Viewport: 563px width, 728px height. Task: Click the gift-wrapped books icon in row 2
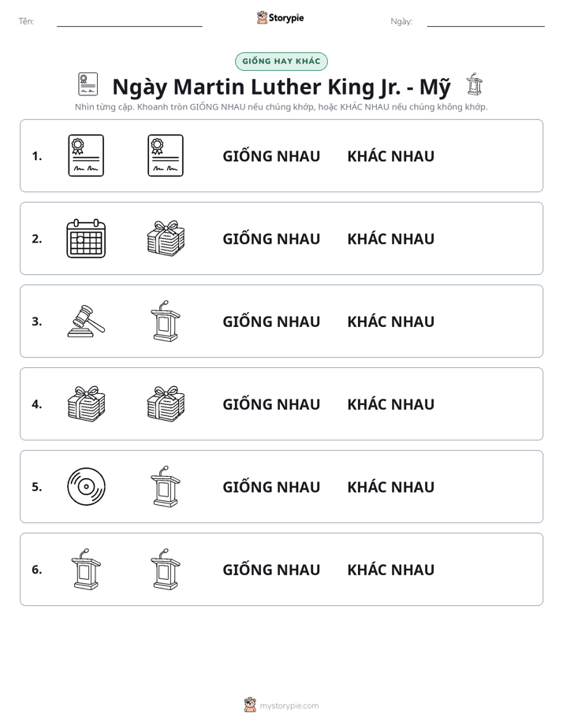click(166, 239)
